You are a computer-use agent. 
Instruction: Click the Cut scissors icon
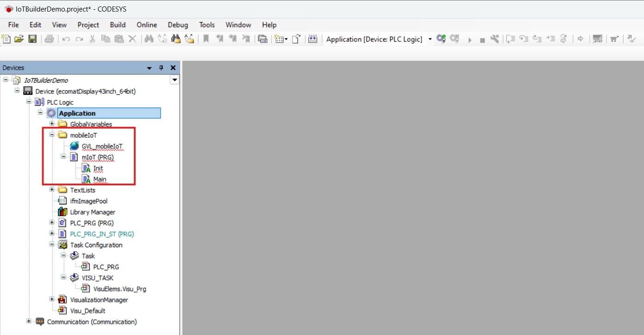click(92, 39)
